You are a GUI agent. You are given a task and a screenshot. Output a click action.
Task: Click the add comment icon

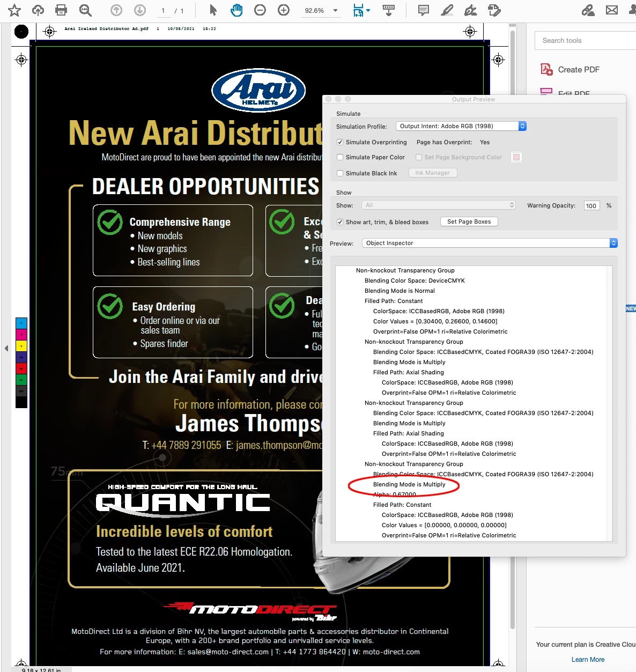pos(424,10)
